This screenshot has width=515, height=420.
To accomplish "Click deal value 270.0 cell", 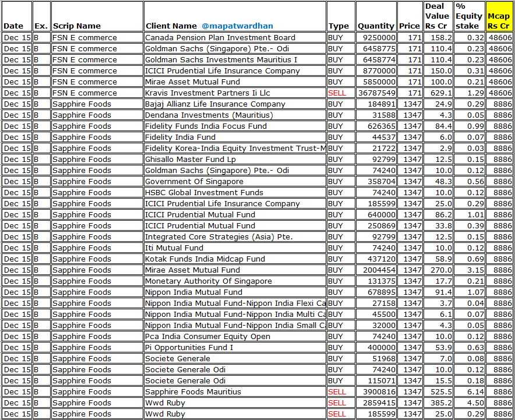I will (x=438, y=270).
